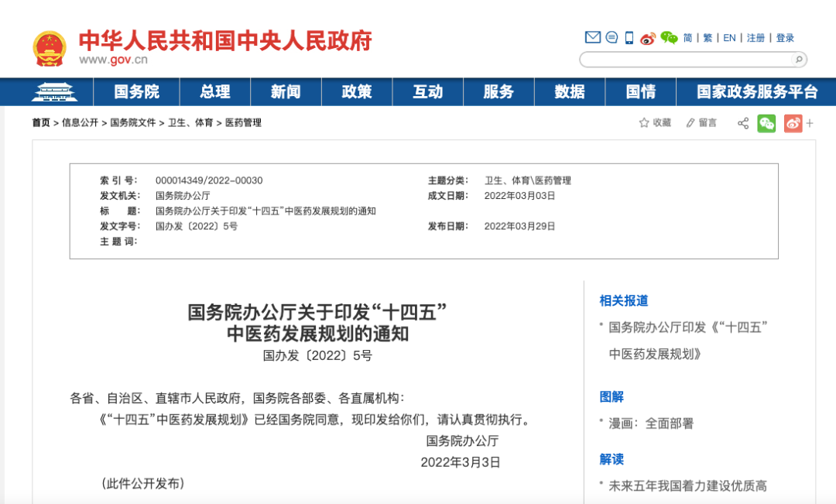Switch the site to English with EN
Image resolution: width=836 pixels, height=504 pixels.
[x=728, y=37]
